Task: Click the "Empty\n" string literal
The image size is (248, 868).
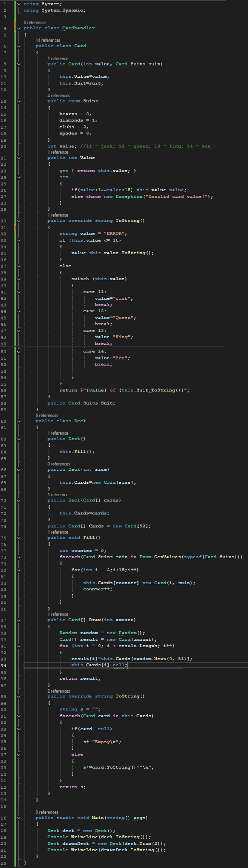Action: click(x=105, y=742)
